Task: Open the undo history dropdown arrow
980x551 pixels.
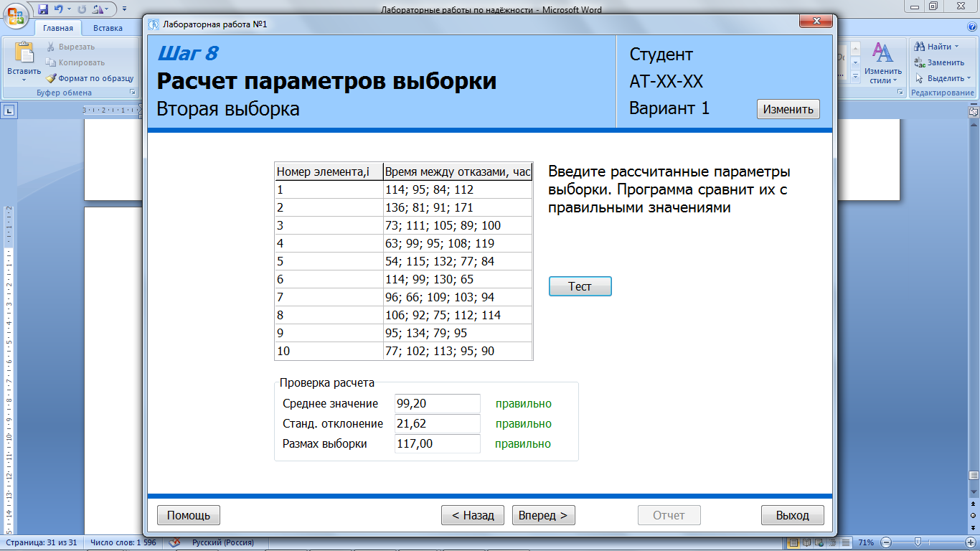Action: 69,9
